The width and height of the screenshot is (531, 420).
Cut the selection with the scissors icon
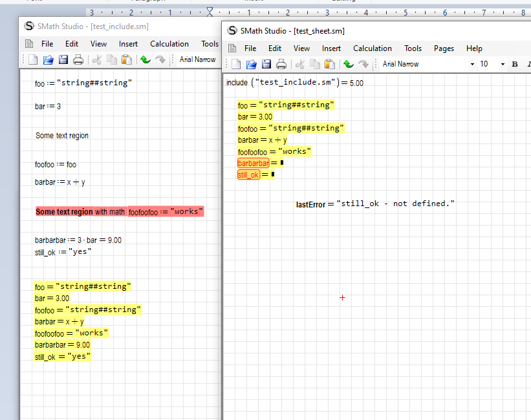coord(299,63)
